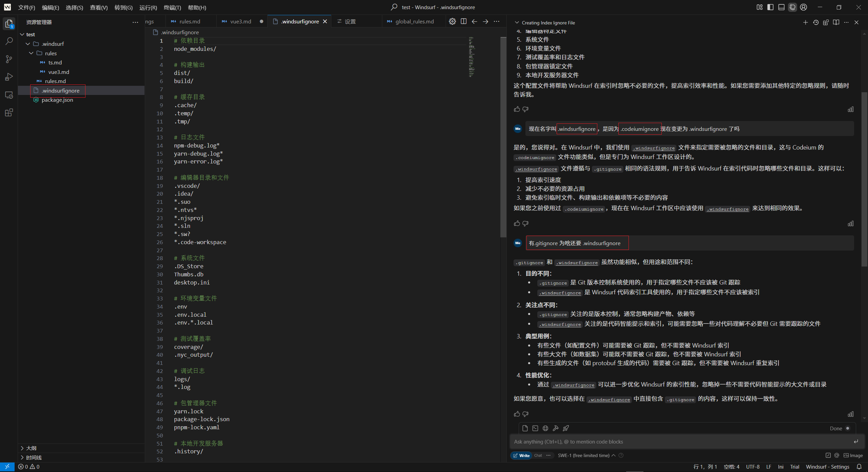
Task: Open Extensions view in activity bar
Action: tap(9, 113)
